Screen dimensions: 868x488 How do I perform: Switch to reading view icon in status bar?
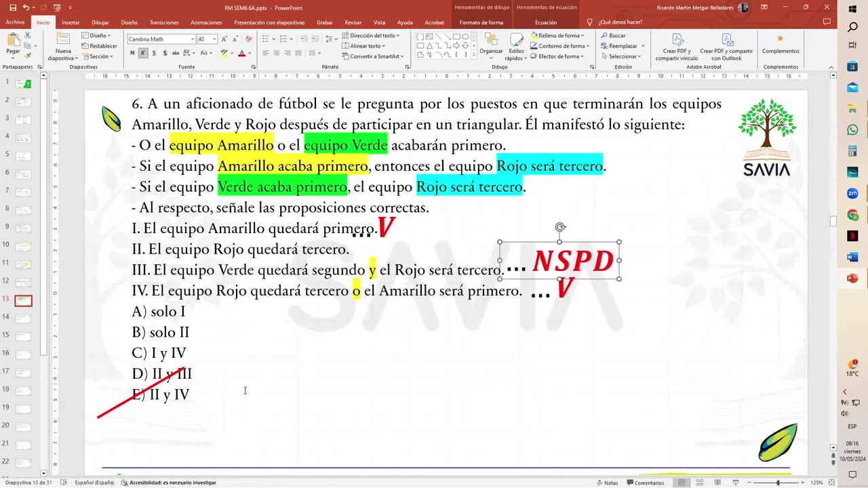coord(718,483)
